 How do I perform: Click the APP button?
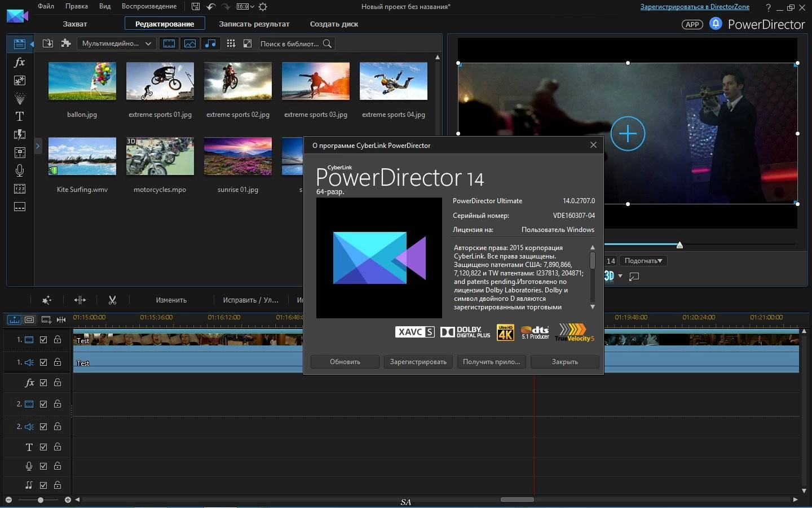(692, 24)
